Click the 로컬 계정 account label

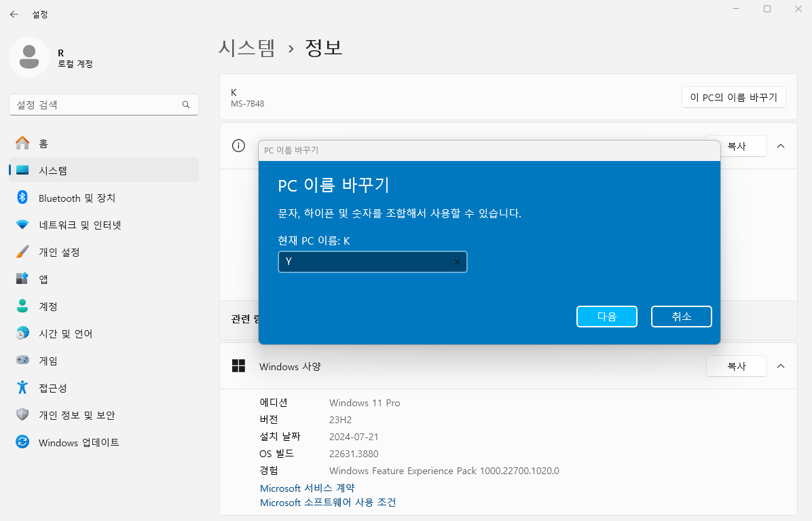(75, 64)
